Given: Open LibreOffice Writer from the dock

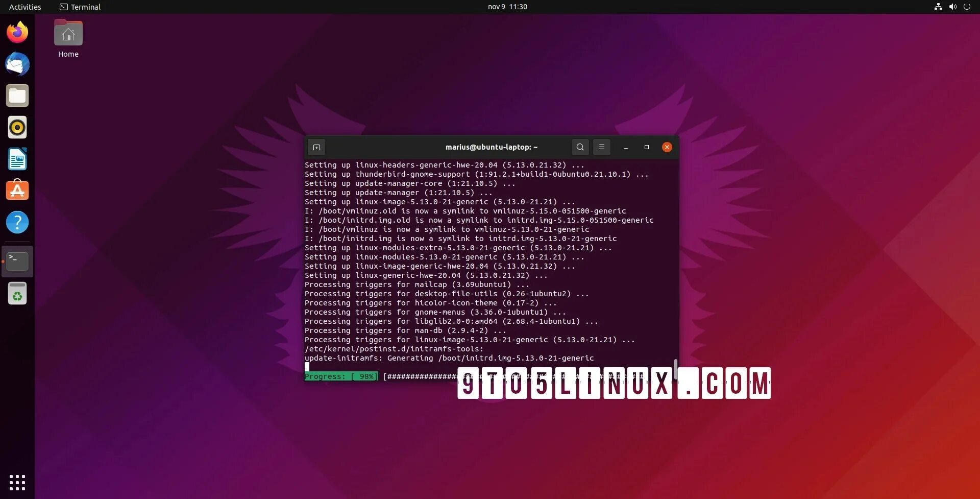Looking at the screenshot, I should coord(17,159).
